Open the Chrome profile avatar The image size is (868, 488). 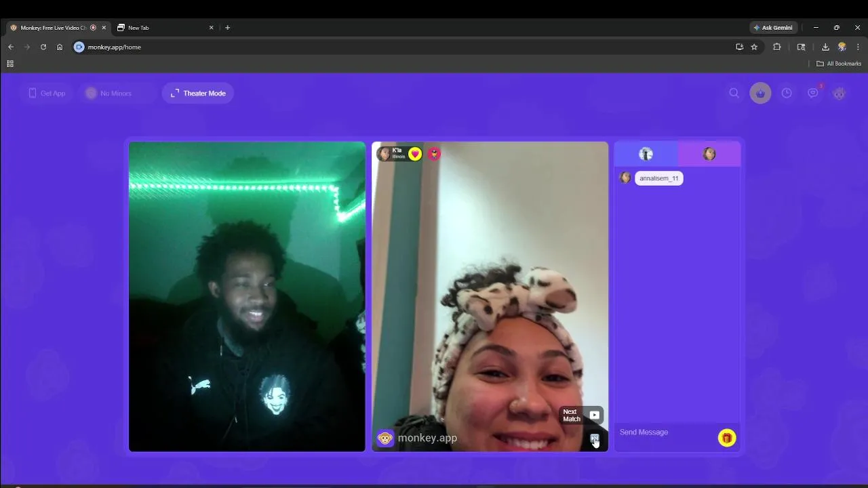[842, 47]
